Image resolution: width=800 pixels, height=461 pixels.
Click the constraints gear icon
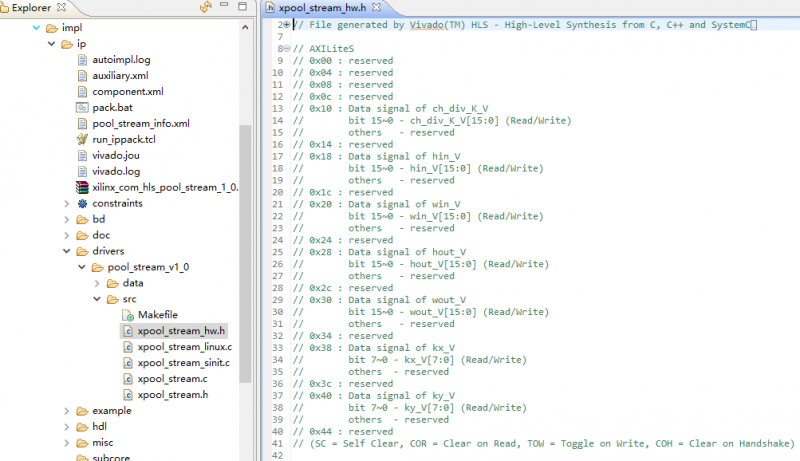coord(82,203)
